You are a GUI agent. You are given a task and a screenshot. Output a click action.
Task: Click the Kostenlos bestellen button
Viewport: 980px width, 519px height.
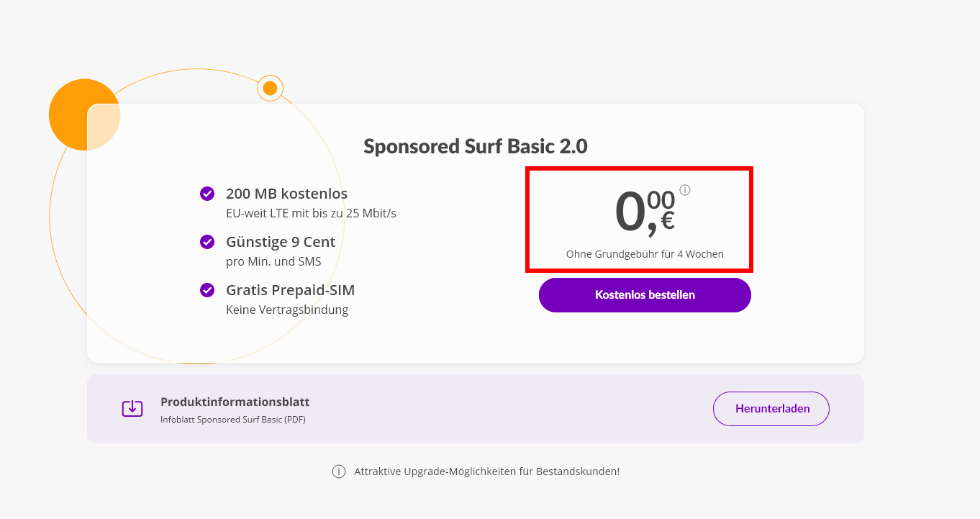(645, 295)
